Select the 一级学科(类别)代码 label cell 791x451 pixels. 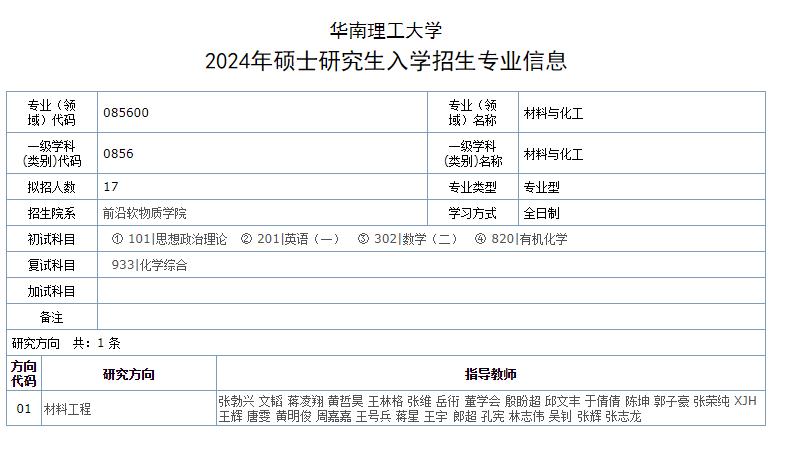click(52, 153)
